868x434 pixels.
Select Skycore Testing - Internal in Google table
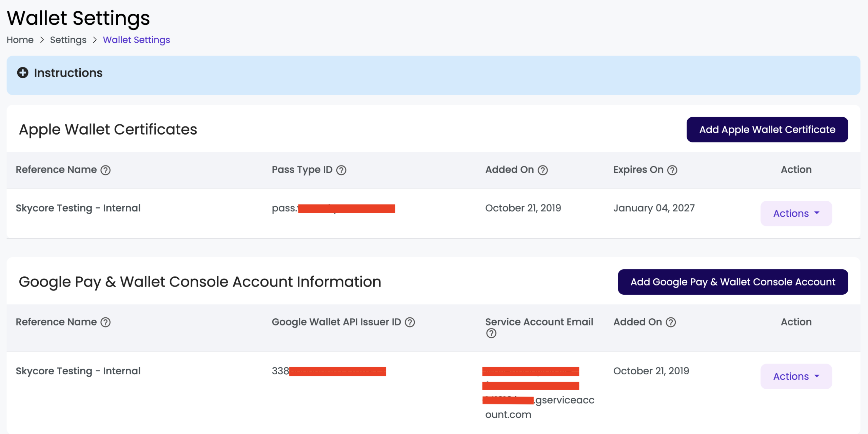coord(78,371)
